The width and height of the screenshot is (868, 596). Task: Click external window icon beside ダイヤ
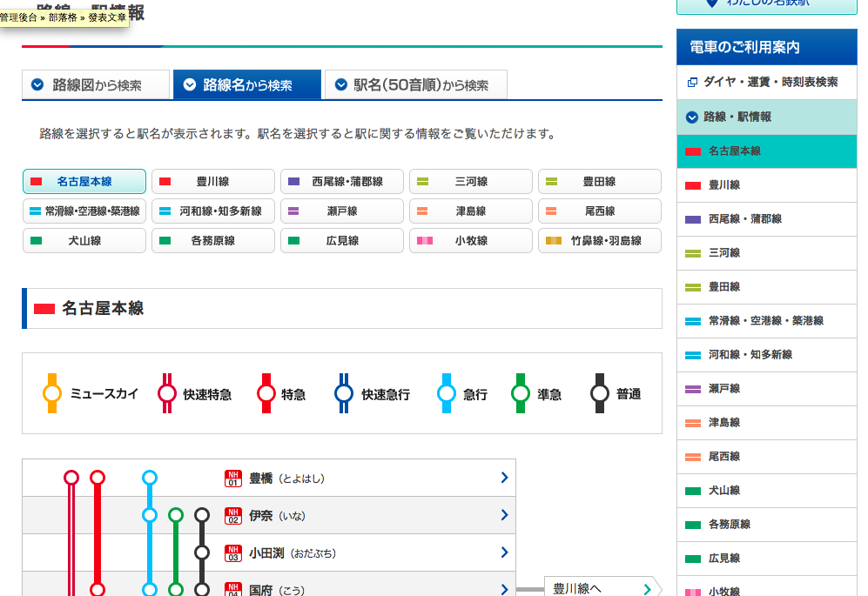(x=692, y=83)
